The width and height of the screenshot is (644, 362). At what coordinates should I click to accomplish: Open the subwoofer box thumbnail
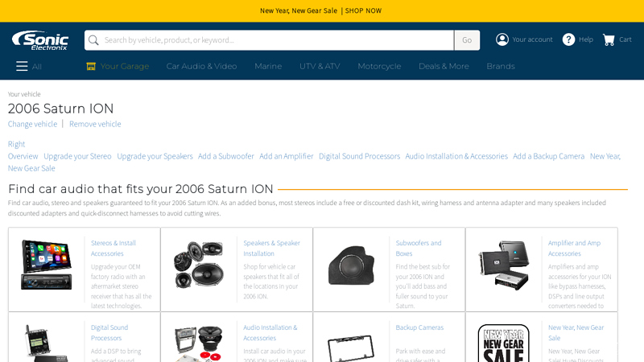pyautogui.click(x=351, y=265)
